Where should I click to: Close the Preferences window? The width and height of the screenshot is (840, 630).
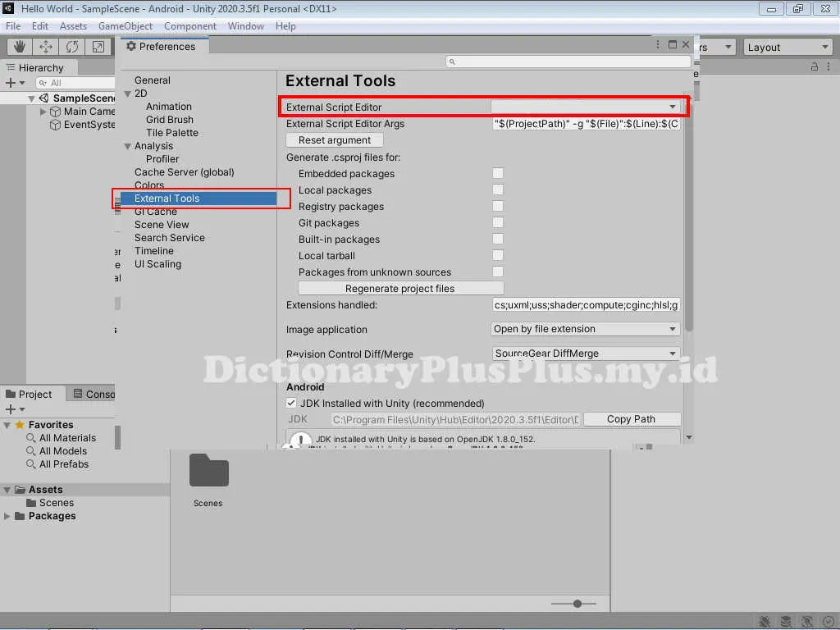[x=686, y=44]
